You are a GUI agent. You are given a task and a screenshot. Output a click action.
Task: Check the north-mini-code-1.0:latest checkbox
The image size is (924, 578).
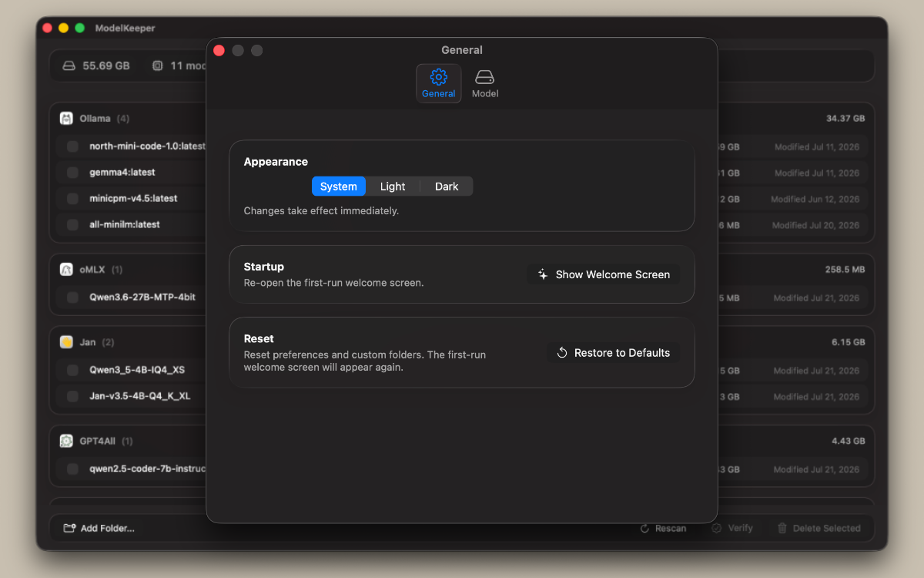[x=72, y=146]
